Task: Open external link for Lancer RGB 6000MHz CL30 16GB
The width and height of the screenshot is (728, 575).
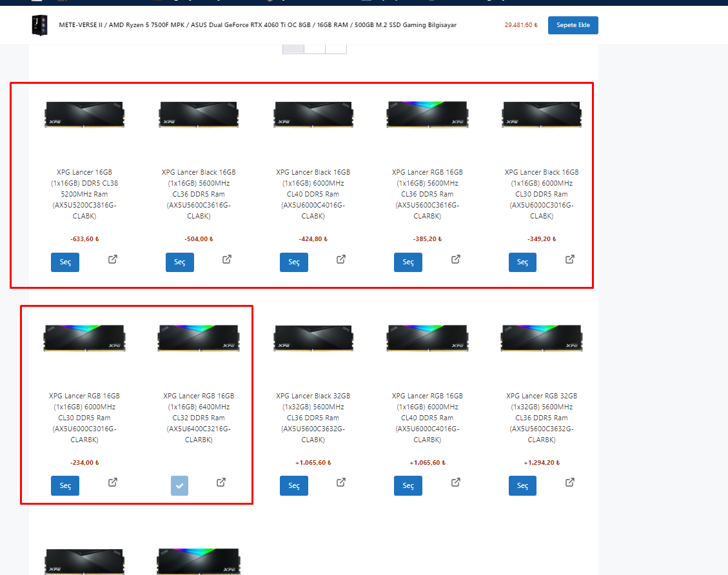Action: [x=113, y=482]
